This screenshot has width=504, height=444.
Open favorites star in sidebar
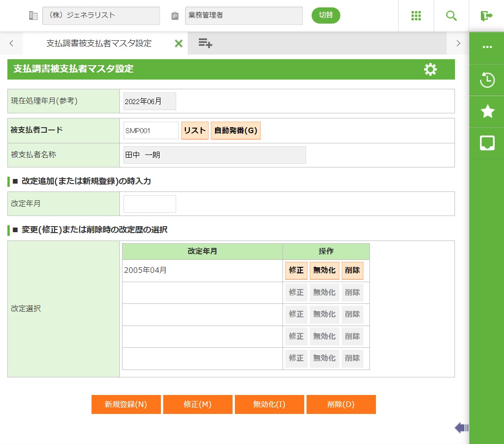[487, 111]
